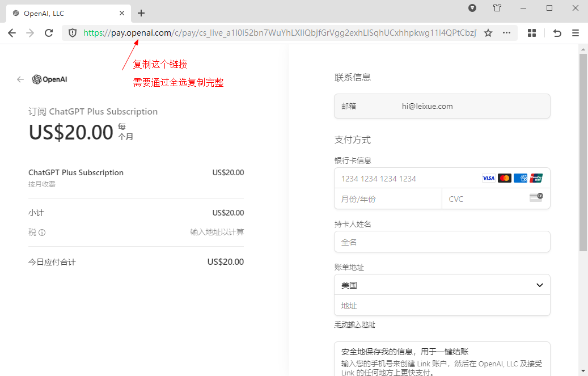Screen dimensions: 588x376
Task: Click the bookmark star icon
Action: point(488,33)
